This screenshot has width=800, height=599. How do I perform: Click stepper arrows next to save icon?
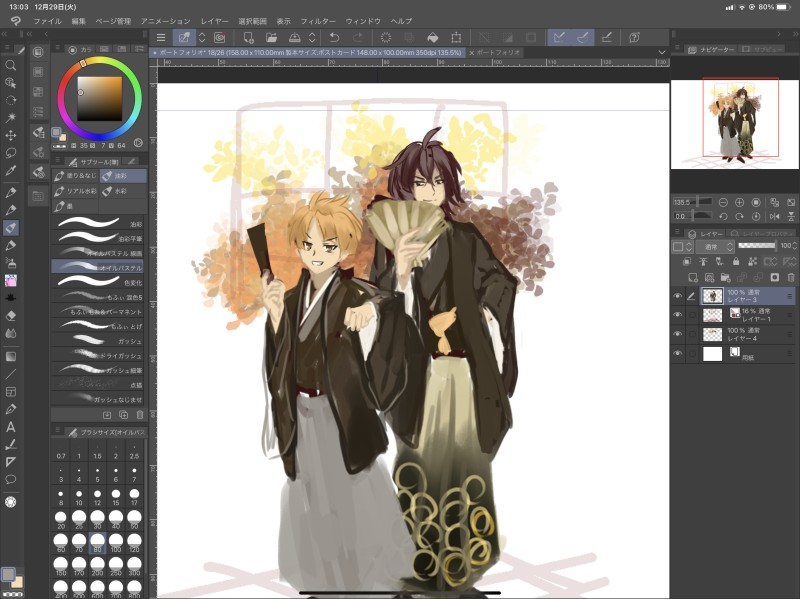click(x=312, y=37)
